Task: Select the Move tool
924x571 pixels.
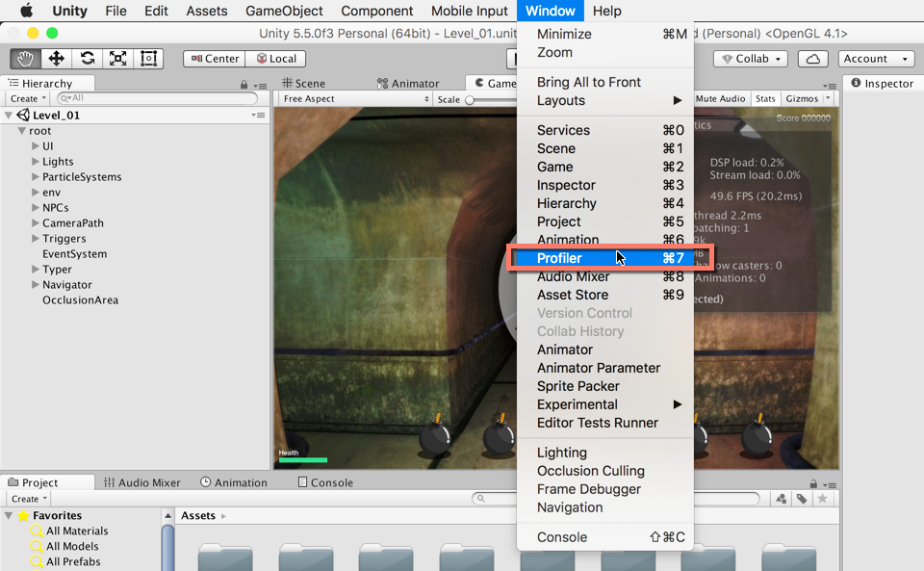Action: (x=56, y=59)
